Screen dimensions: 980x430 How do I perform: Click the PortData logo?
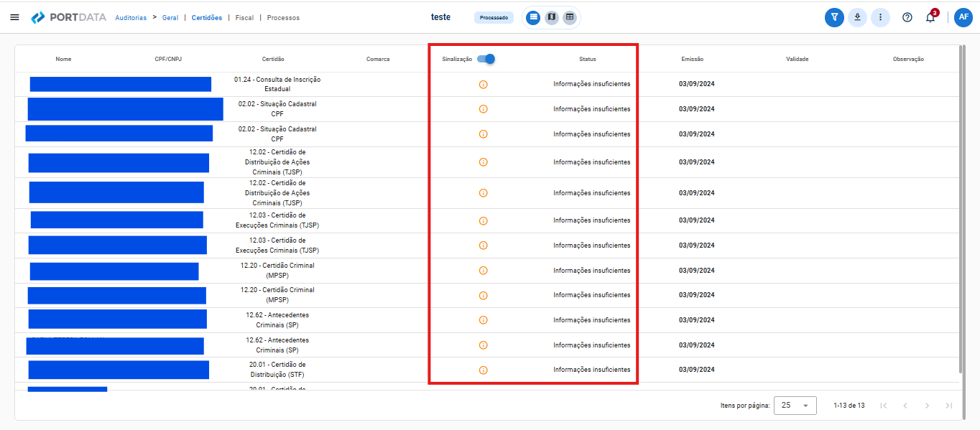pyautogui.click(x=69, y=17)
